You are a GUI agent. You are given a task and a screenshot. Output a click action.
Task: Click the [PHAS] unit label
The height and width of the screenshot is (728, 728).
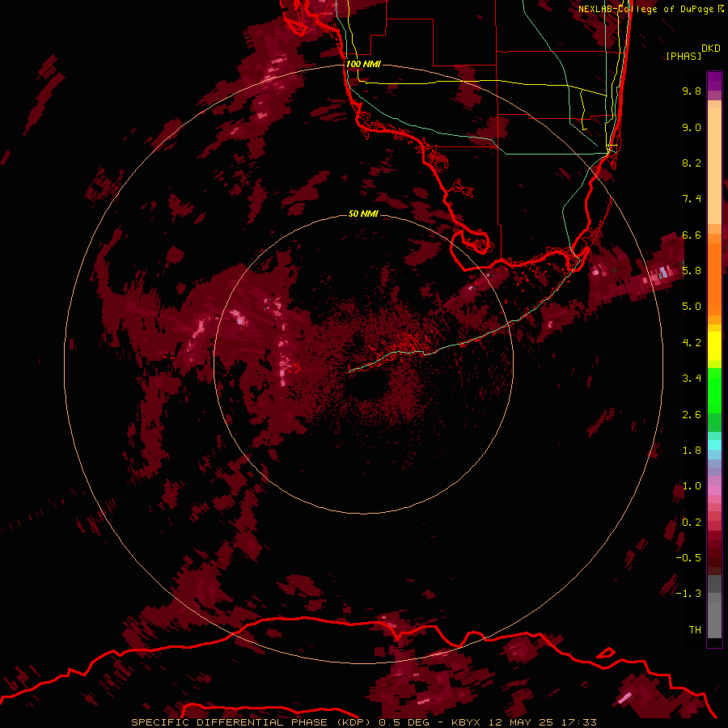coord(684,56)
